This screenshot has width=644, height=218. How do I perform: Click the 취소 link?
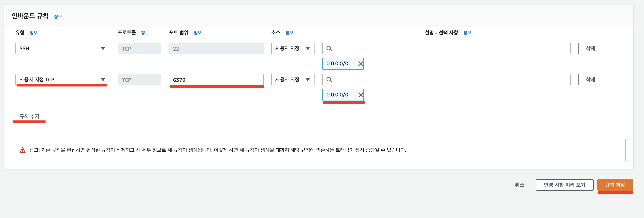(519, 185)
